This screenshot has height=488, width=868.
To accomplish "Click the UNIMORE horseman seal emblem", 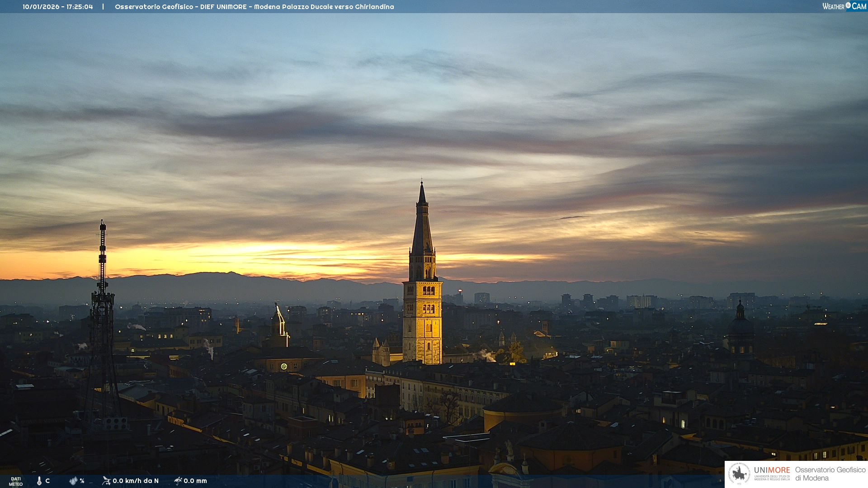I will click(x=739, y=474).
